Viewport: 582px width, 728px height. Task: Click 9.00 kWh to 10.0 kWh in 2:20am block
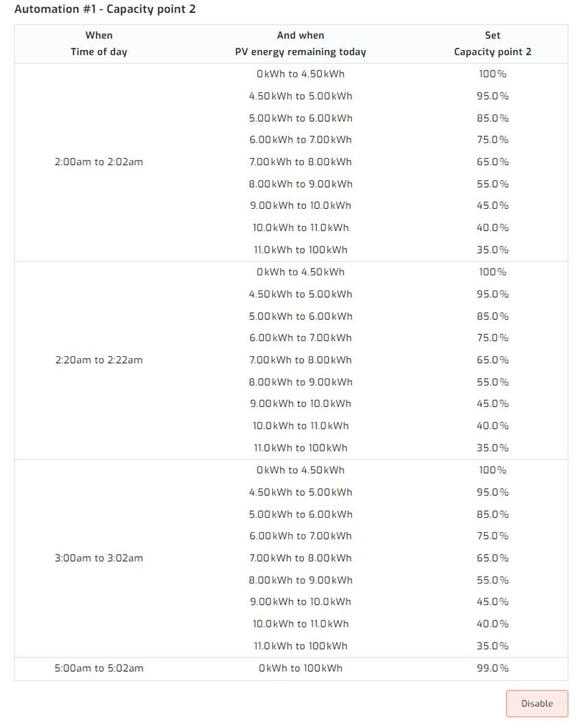[301, 404]
